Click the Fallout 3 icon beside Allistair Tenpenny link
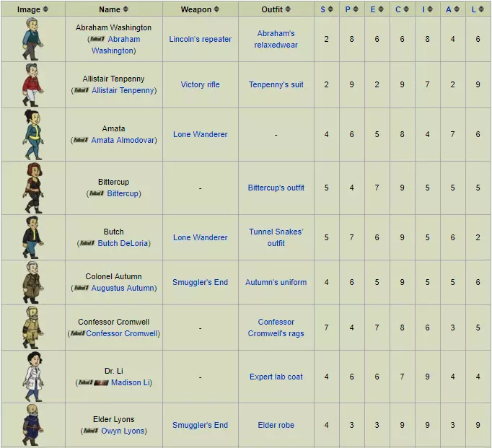Image resolution: width=492 pixels, height=448 pixels. point(82,90)
